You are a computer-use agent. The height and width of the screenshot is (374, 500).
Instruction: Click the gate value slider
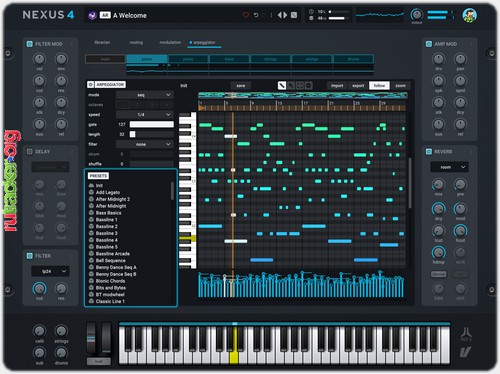coord(152,124)
